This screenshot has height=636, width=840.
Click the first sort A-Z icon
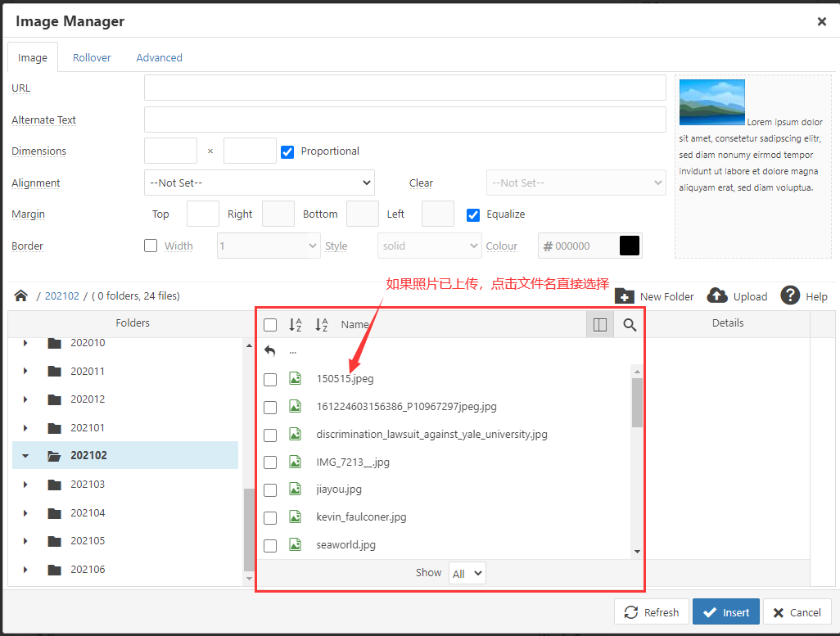pos(296,325)
